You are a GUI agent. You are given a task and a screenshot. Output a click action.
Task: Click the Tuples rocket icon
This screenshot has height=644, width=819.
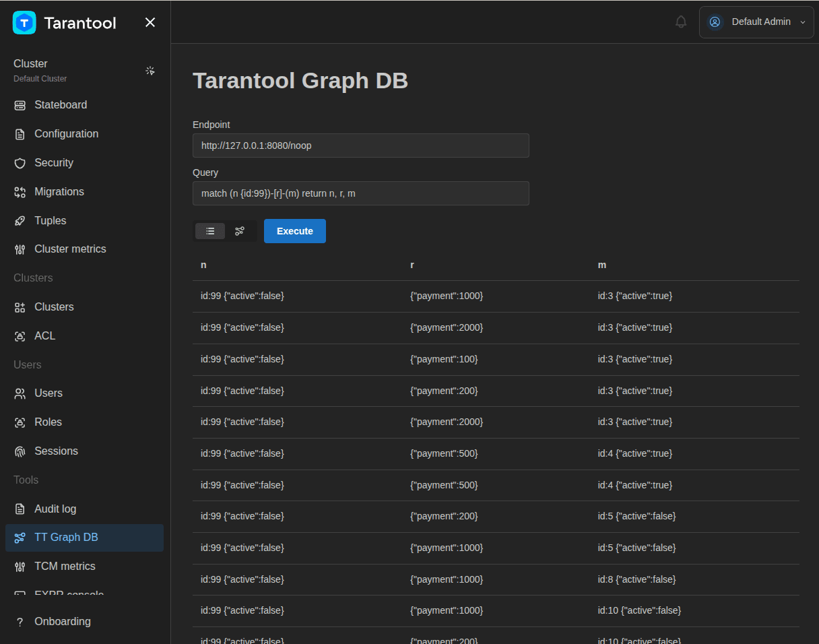[20, 221]
